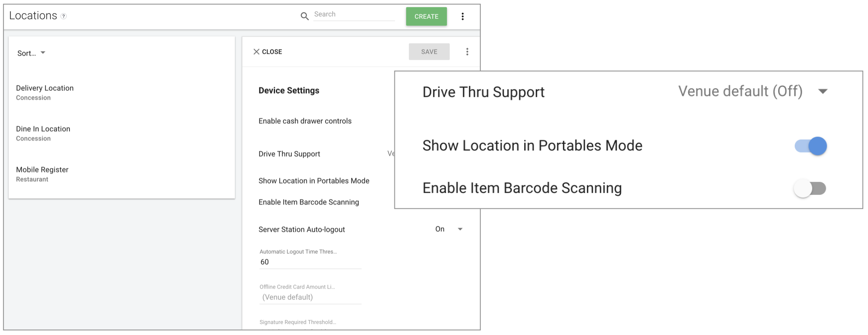Click the SAVE button
The image size is (868, 335).
tap(429, 52)
